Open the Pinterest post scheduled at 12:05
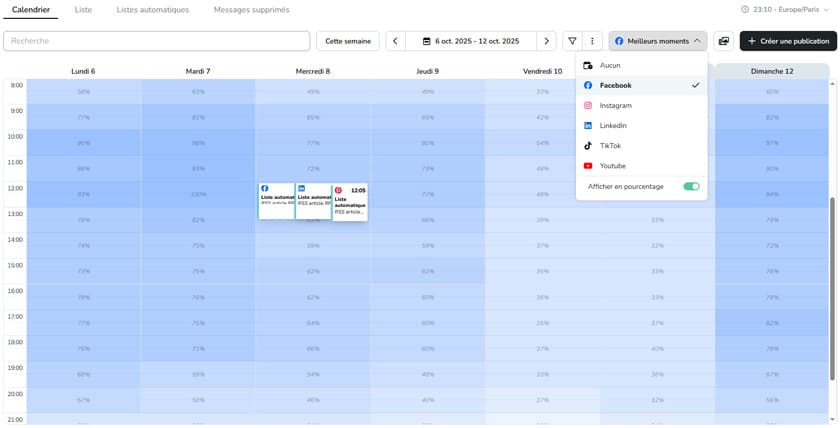This screenshot has width=840, height=428. (350, 202)
